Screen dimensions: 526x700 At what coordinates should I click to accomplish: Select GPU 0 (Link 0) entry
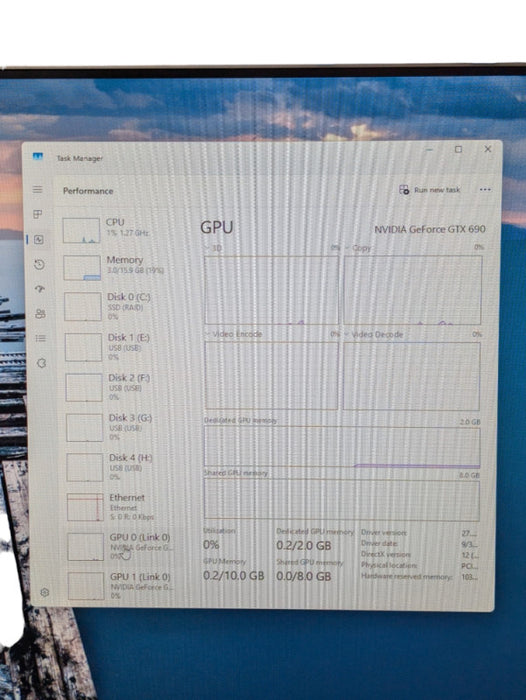[120, 547]
